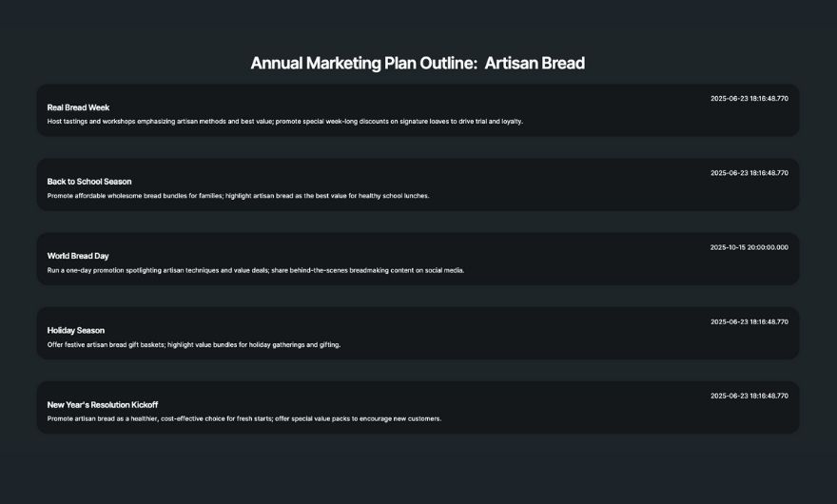Select the "Back to School Season" event title
Image resolution: width=837 pixels, height=504 pixels.
[89, 182]
